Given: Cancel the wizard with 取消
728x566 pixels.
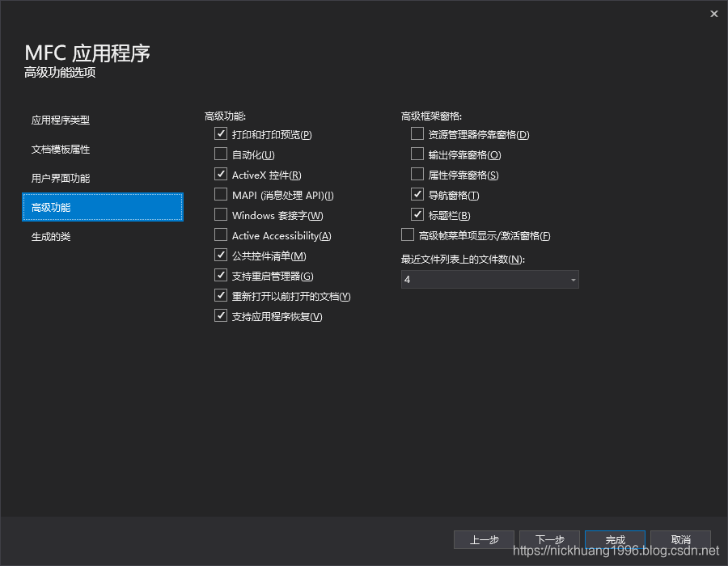Looking at the screenshot, I should point(680,539).
